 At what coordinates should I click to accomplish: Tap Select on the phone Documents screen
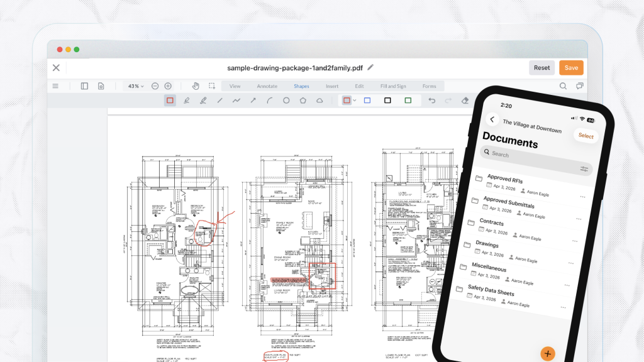586,136
